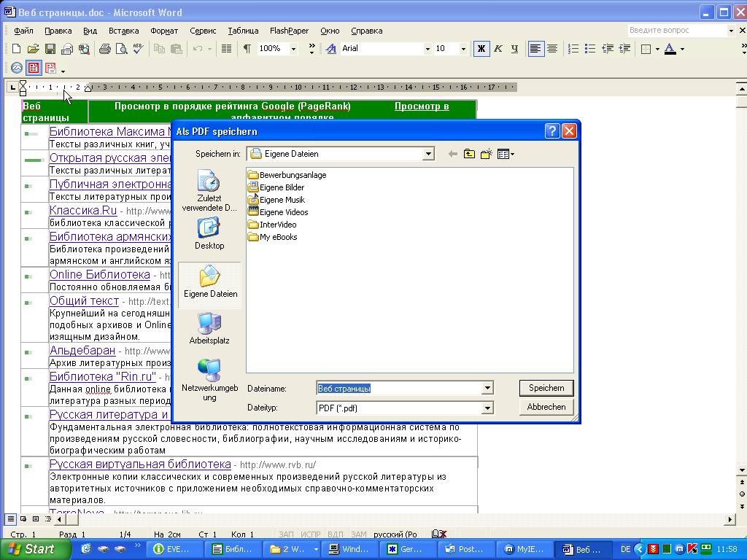Open the Вставка menu
Image resolution: width=747 pixels, height=560 pixels.
(124, 31)
